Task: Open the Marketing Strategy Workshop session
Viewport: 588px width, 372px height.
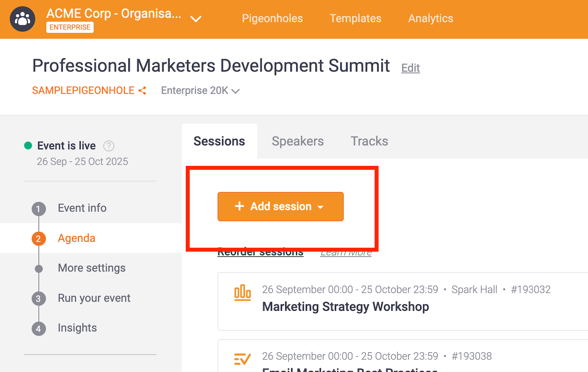Action: click(x=345, y=307)
